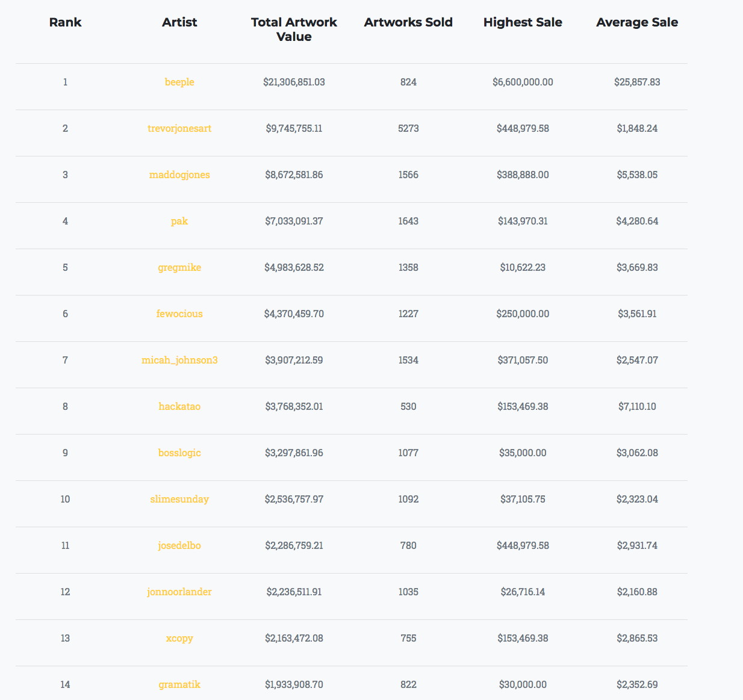
Task: Open micah_johnson3 artist page
Action: click(x=179, y=360)
